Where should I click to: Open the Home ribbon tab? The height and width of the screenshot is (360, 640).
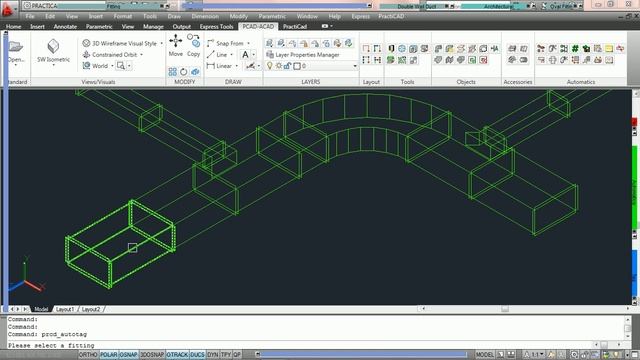click(13, 27)
